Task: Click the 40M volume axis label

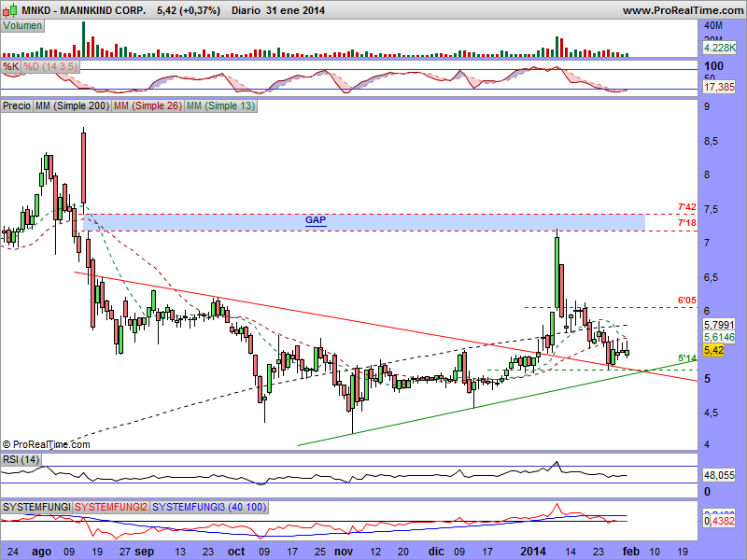Action: [713, 26]
